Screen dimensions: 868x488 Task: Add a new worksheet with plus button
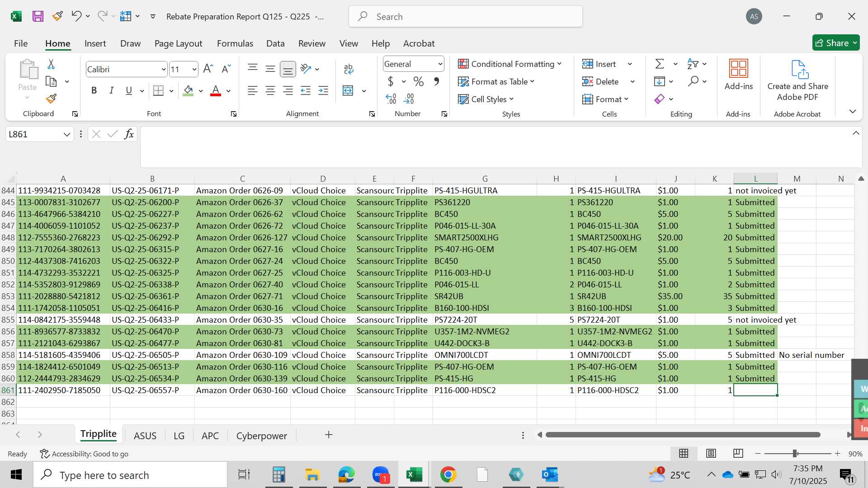[329, 435]
